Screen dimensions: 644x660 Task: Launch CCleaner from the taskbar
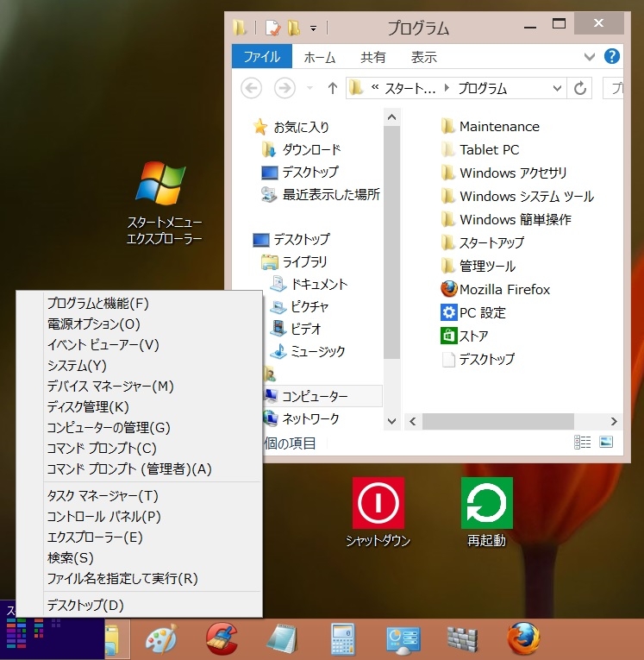click(222, 639)
